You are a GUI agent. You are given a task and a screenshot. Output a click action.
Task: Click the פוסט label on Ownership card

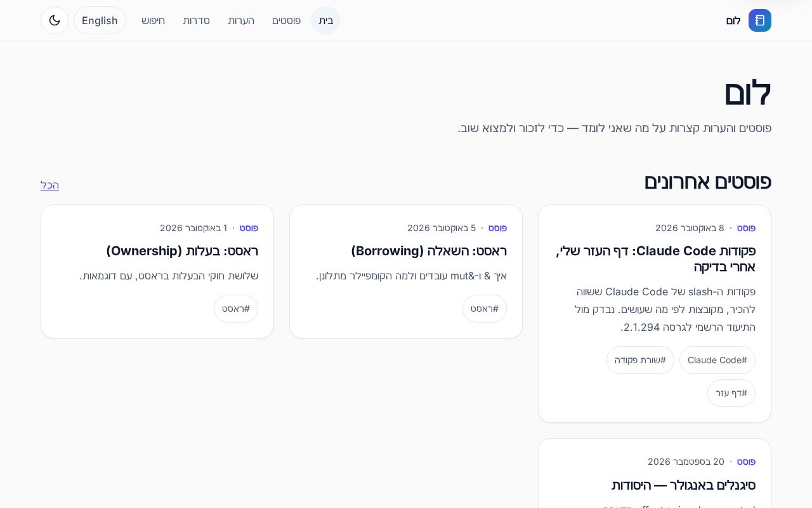point(249,228)
